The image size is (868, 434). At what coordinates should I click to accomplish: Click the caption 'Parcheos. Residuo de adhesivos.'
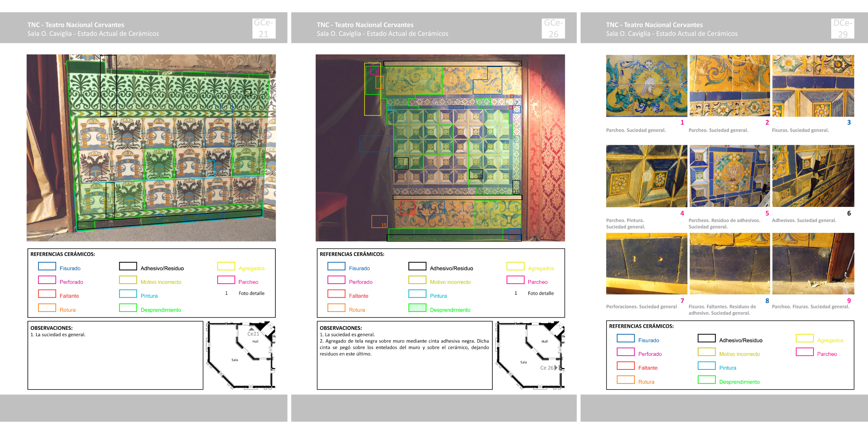tap(724, 220)
